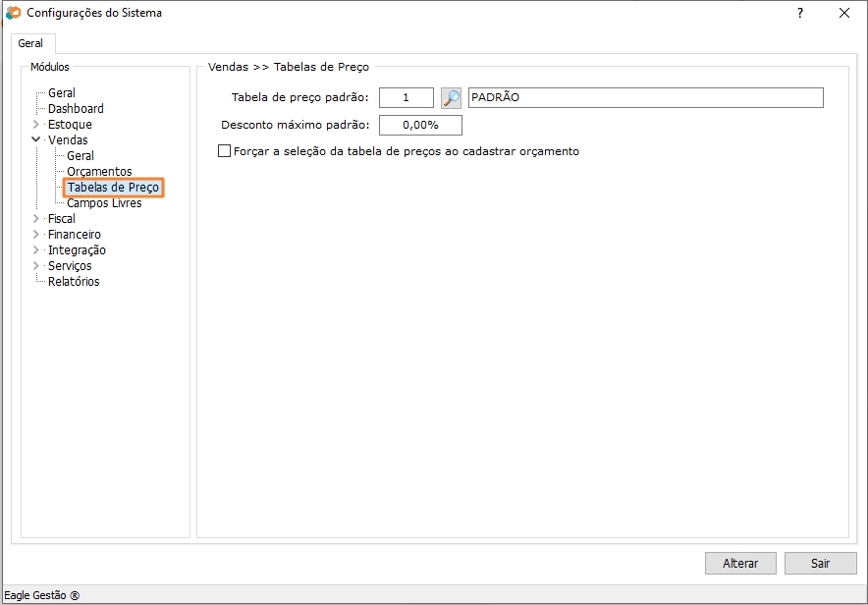Enable forcing price table selection checkbox
Image resolution: width=868 pixels, height=605 pixels.
coord(225,151)
